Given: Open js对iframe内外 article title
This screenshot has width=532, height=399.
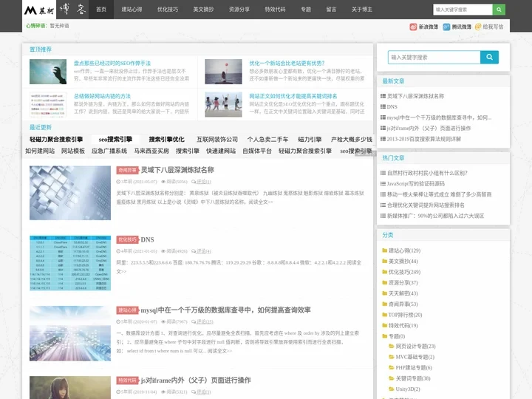Looking at the screenshot, I should point(196,380).
